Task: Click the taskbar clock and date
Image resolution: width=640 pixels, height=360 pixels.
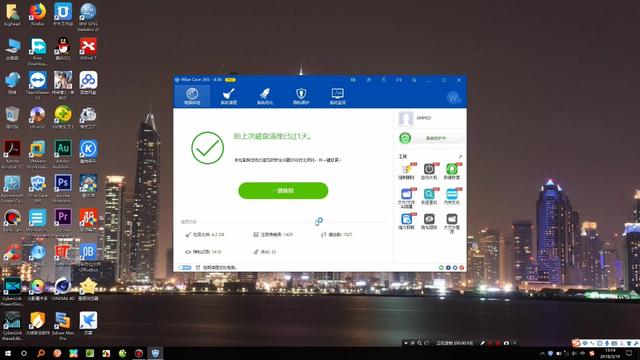Action: [611, 353]
